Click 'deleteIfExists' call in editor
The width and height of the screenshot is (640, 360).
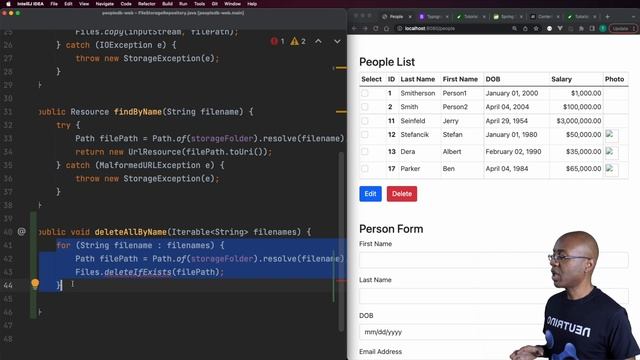coord(138,272)
